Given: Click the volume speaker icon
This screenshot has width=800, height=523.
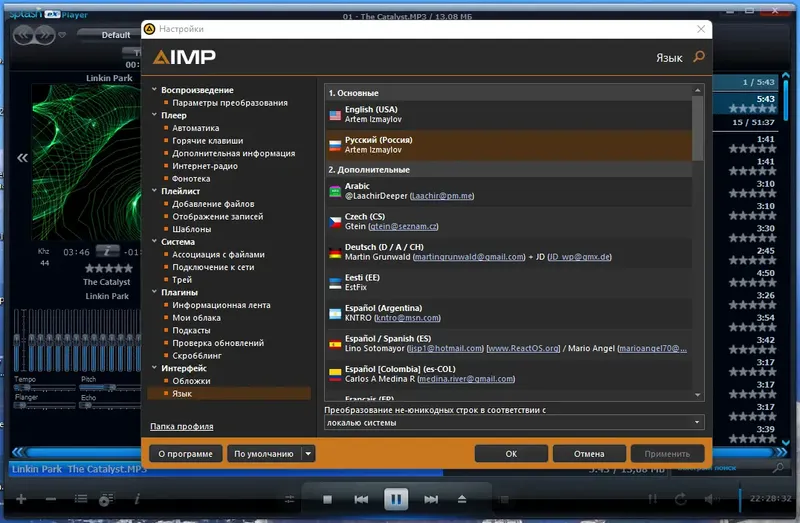Looking at the screenshot, I should point(710,499).
